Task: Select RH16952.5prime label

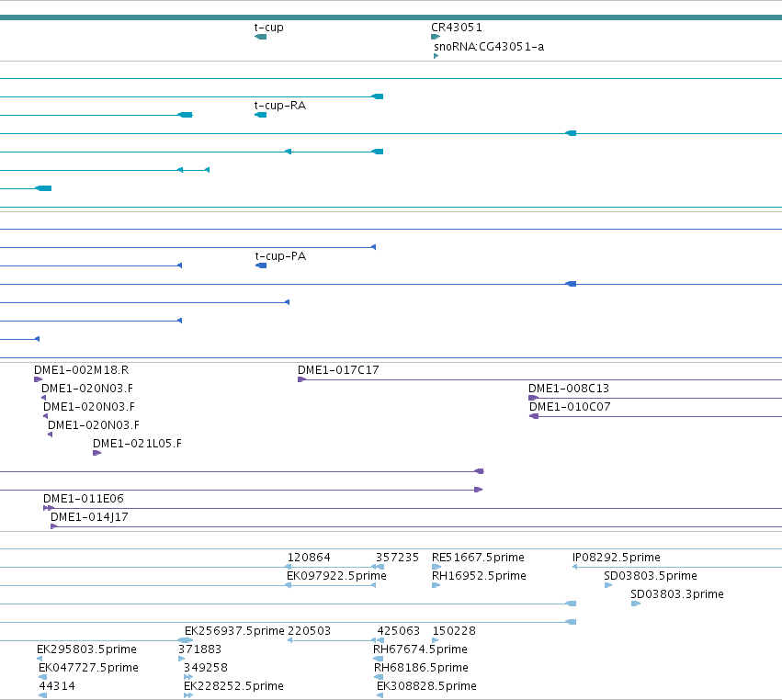Action: pos(480,576)
